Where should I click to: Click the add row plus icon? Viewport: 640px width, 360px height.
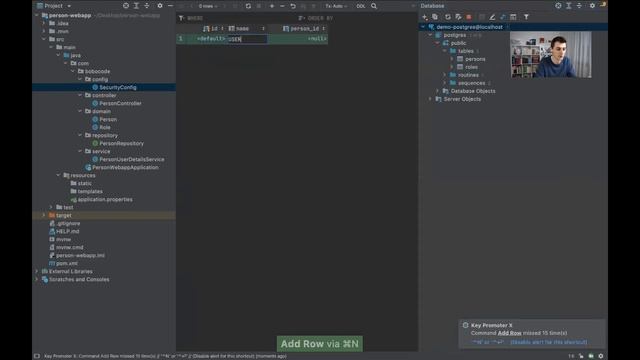pos(272,6)
